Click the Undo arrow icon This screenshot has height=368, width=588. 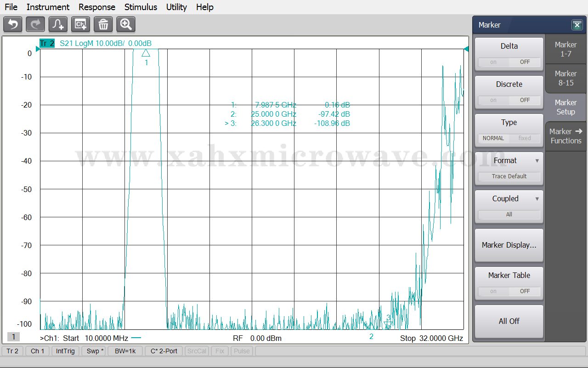tap(12, 24)
